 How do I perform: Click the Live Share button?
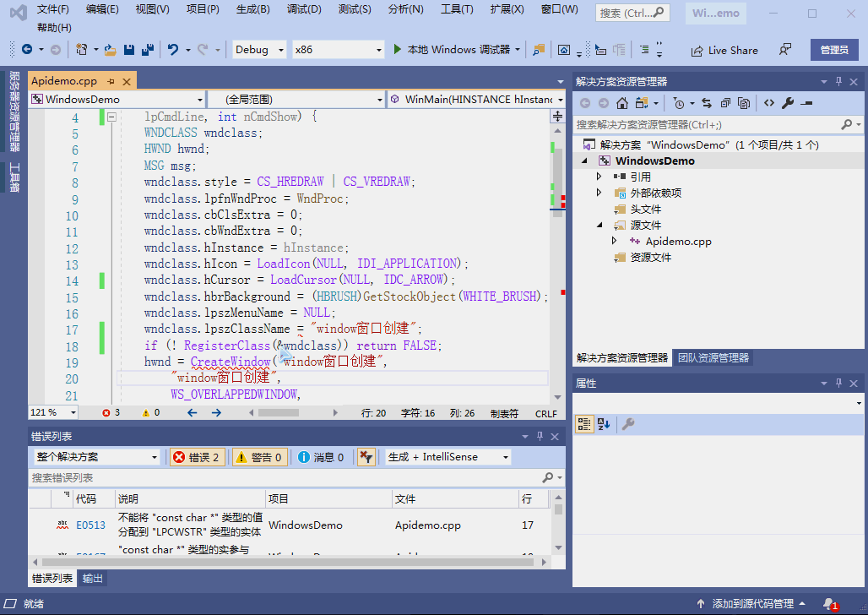[724, 50]
